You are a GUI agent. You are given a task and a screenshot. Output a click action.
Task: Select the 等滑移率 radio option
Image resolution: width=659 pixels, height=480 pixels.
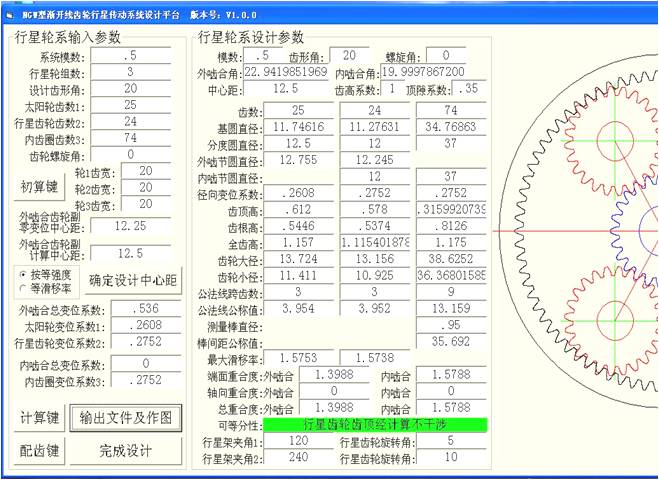(25, 287)
